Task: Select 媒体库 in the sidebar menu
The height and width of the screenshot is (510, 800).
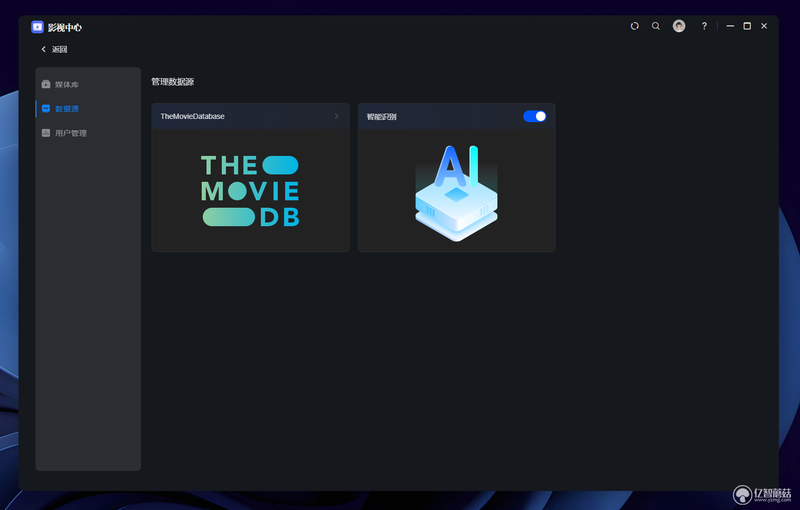Action: (x=88, y=84)
